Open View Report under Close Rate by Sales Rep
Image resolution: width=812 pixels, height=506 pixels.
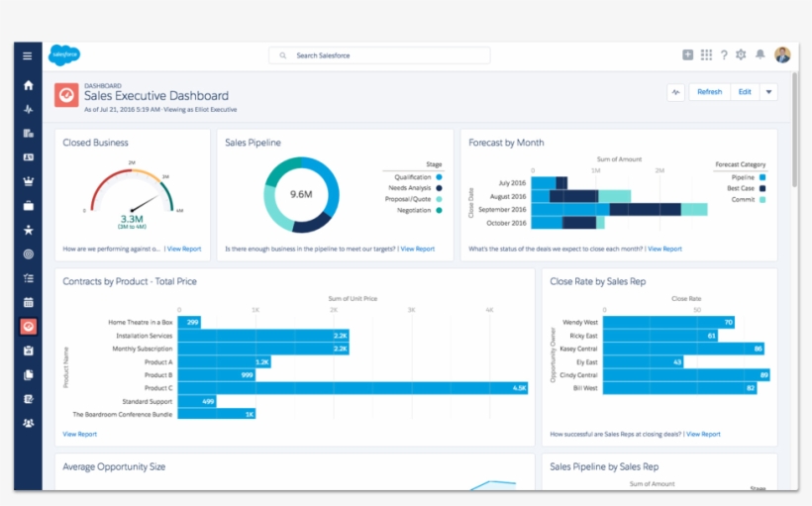[703, 434]
